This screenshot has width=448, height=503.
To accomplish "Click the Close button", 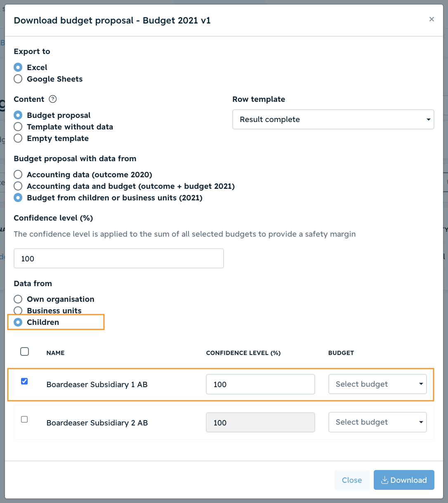I will (352, 480).
